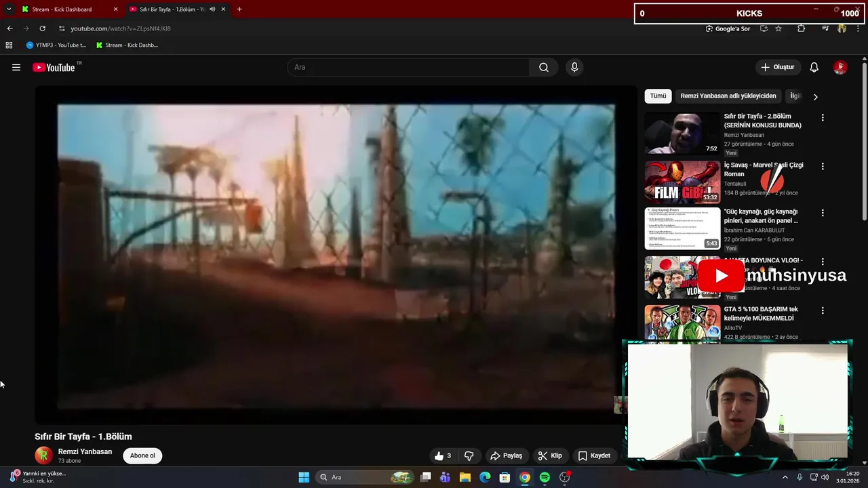Open Remzi Yanbasan channel avatar

point(43,455)
